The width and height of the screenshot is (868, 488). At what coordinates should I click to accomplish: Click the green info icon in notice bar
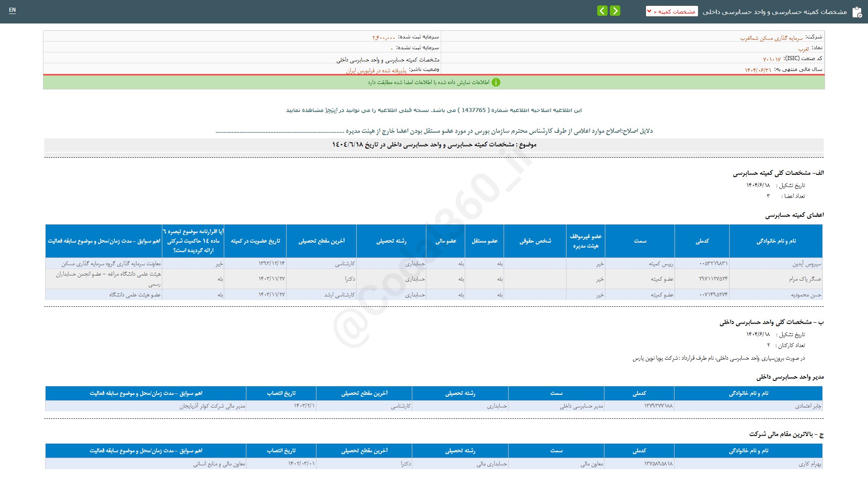[496, 82]
